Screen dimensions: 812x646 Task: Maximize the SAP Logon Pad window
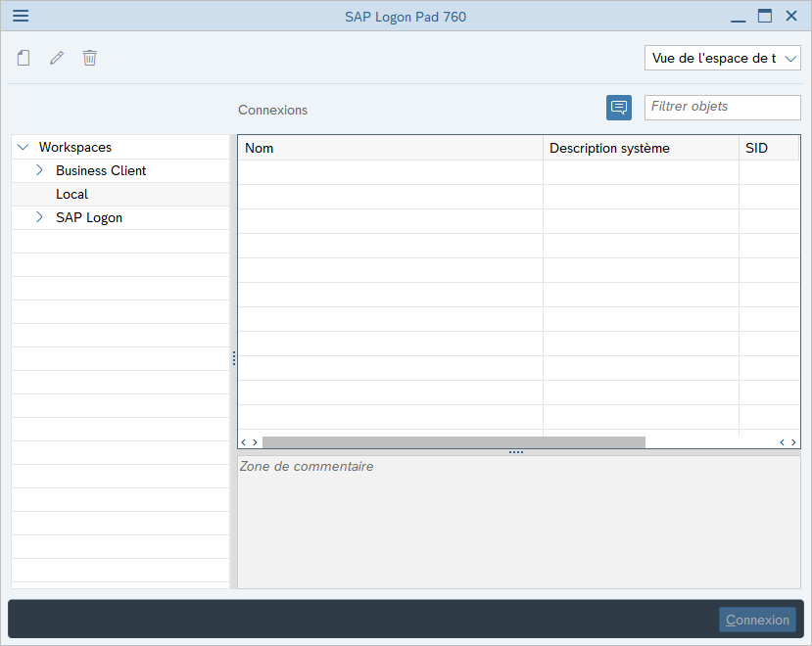pos(765,16)
